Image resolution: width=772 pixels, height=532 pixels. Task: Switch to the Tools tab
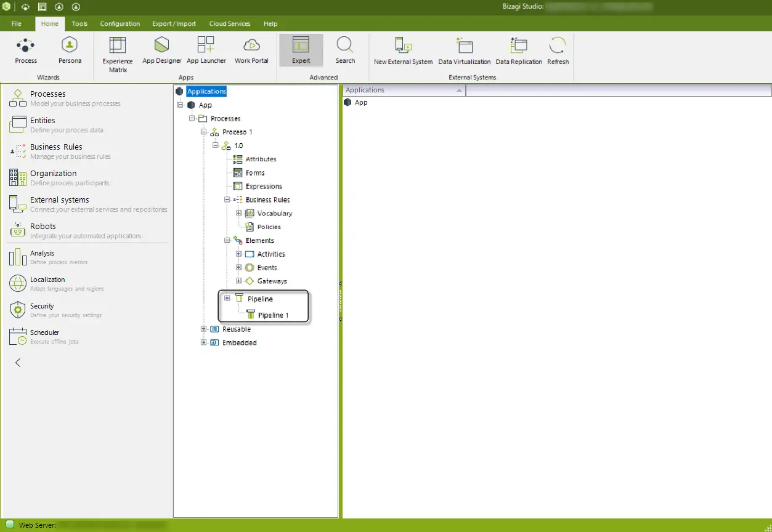(79, 23)
